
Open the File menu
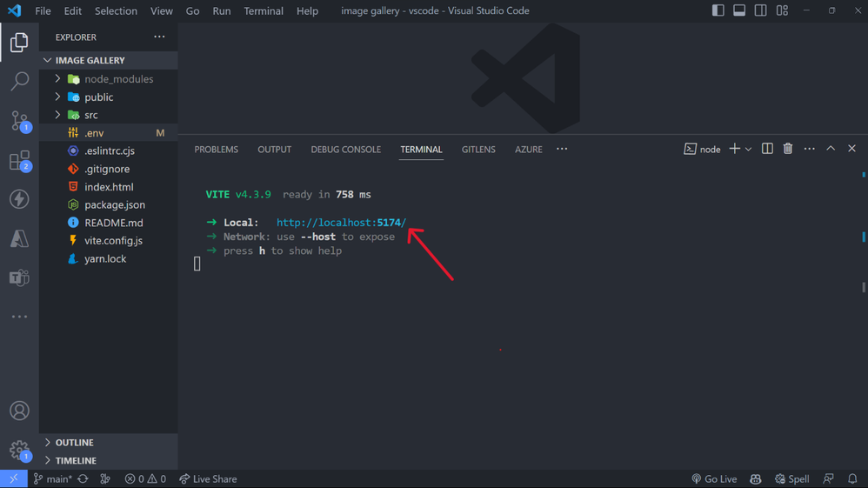click(43, 11)
